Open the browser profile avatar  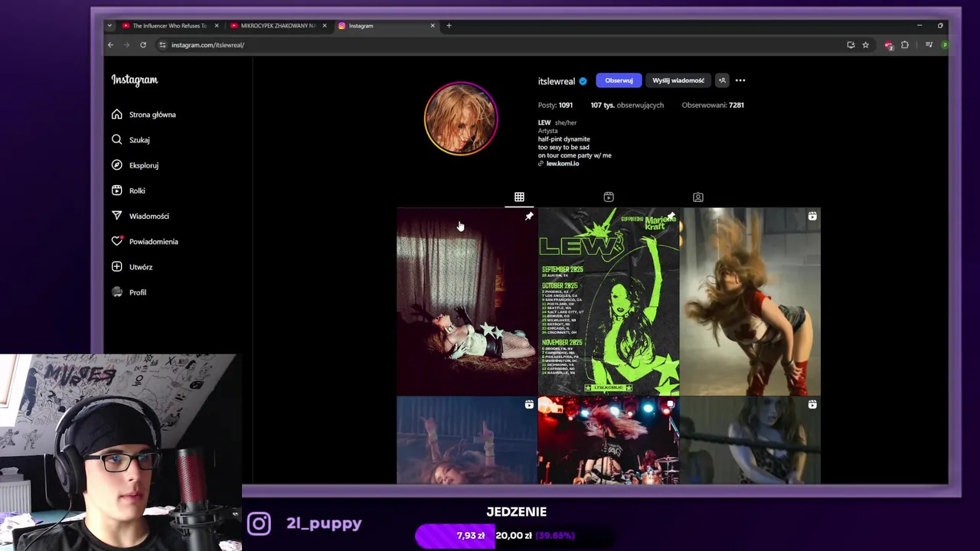coord(945,45)
